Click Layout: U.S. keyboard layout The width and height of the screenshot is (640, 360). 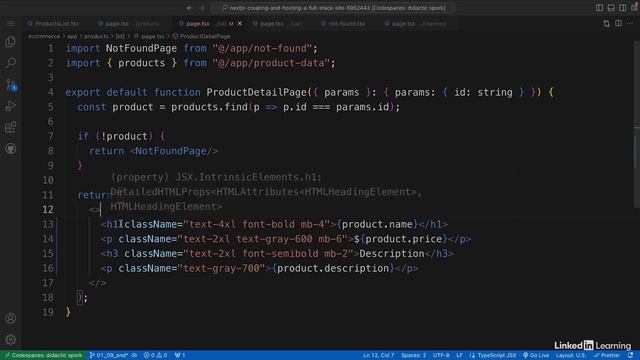point(571,356)
